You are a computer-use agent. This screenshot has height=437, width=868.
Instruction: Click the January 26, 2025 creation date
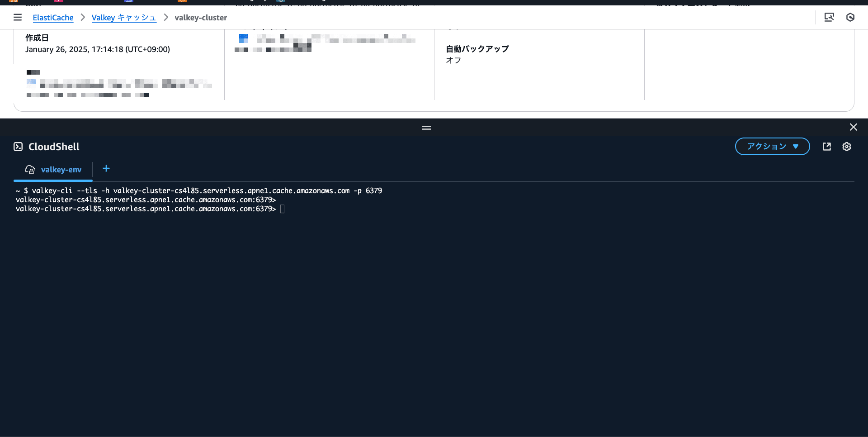[x=98, y=49]
